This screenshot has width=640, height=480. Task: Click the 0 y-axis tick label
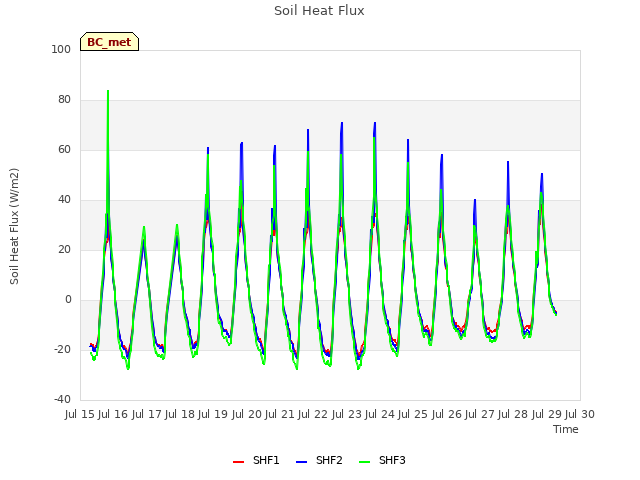[x=68, y=300]
